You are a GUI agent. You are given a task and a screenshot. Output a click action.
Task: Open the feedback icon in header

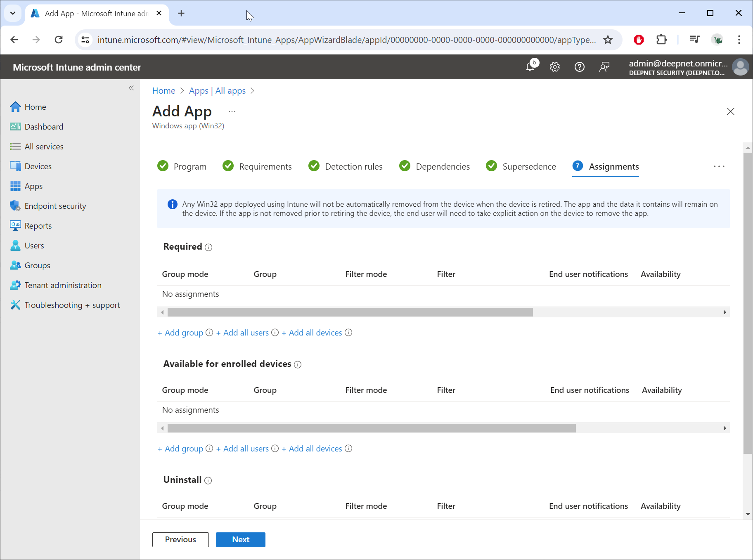pos(604,67)
